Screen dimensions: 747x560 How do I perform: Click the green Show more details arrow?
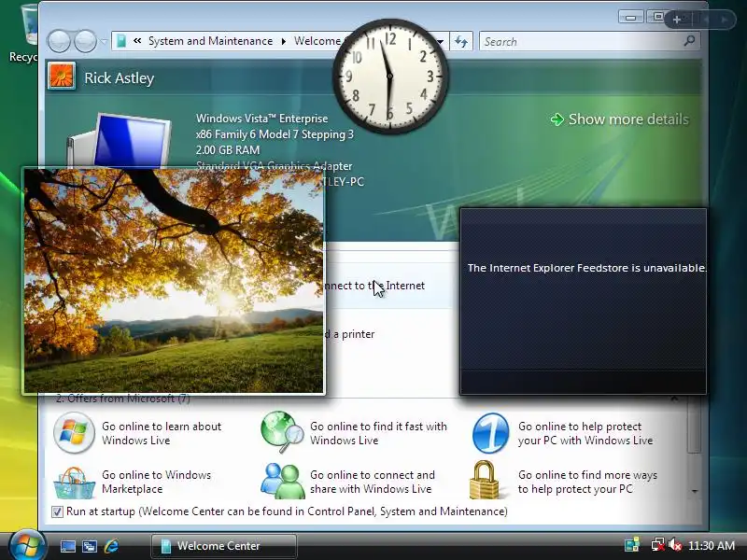tap(557, 119)
